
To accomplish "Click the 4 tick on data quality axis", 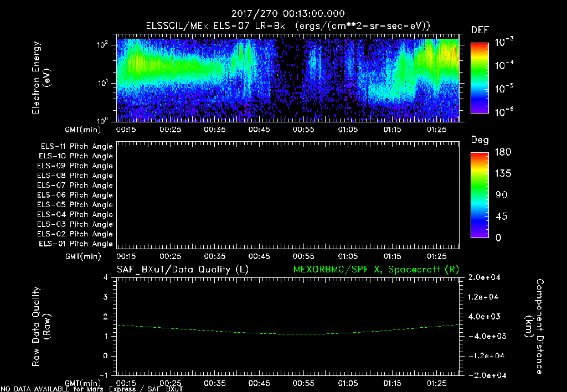I will point(106,277).
